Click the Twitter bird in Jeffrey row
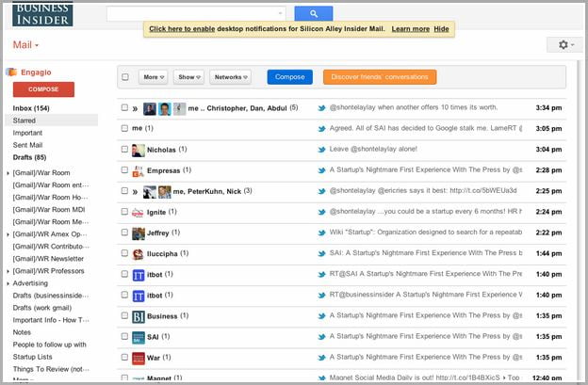The width and height of the screenshot is (588, 385). (x=321, y=233)
